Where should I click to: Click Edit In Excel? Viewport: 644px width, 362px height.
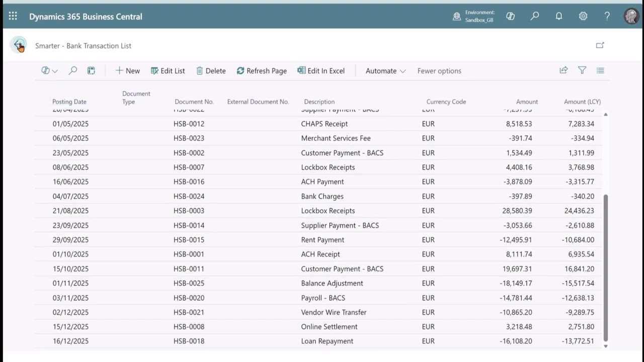321,71
